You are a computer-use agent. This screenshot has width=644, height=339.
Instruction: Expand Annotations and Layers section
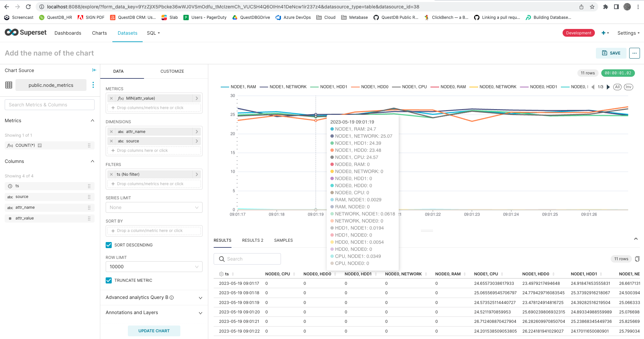tap(201, 313)
